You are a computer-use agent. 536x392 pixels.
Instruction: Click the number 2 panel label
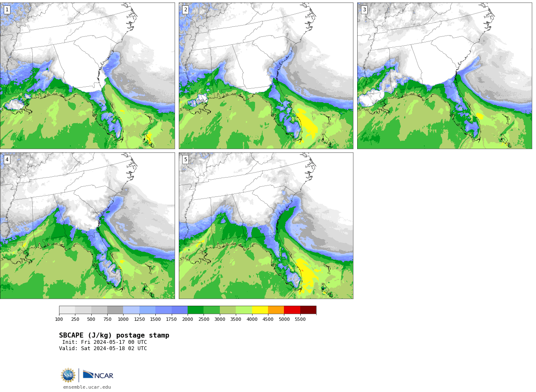coord(186,10)
